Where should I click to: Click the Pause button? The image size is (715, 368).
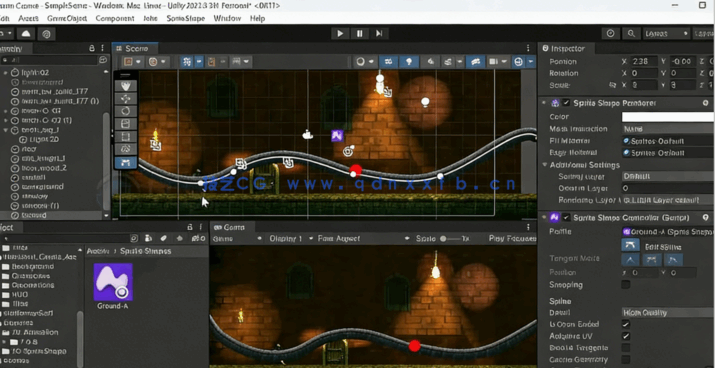pos(359,33)
